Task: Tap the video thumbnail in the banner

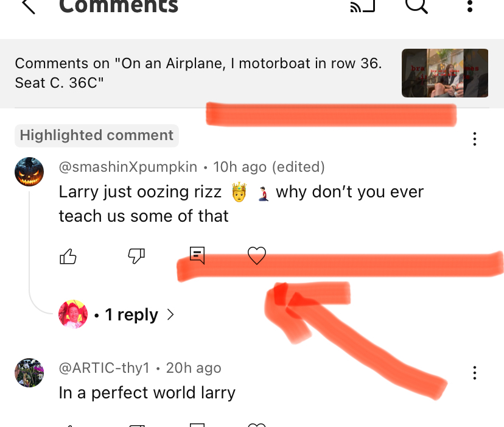Action: click(x=444, y=73)
